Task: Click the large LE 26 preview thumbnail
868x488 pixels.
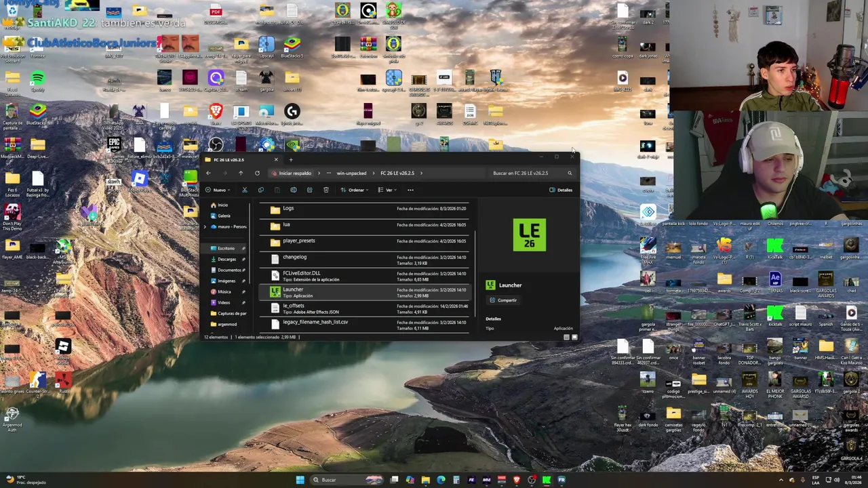Action: (530, 235)
